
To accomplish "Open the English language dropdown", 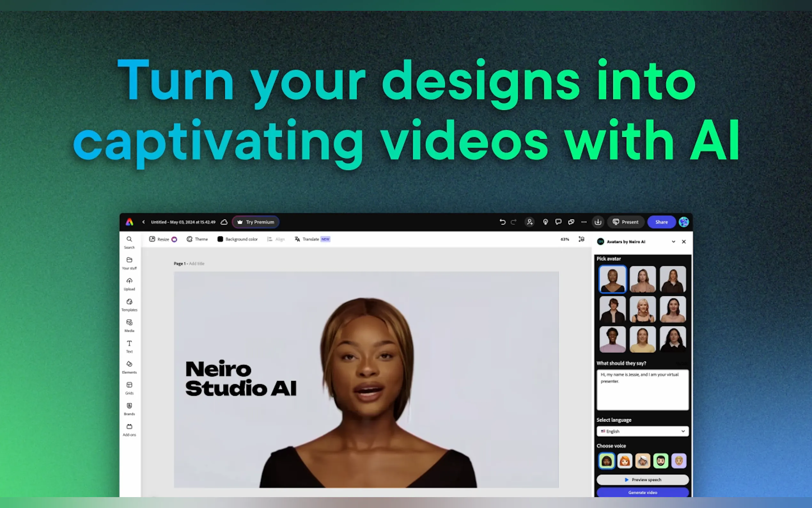I will click(643, 432).
